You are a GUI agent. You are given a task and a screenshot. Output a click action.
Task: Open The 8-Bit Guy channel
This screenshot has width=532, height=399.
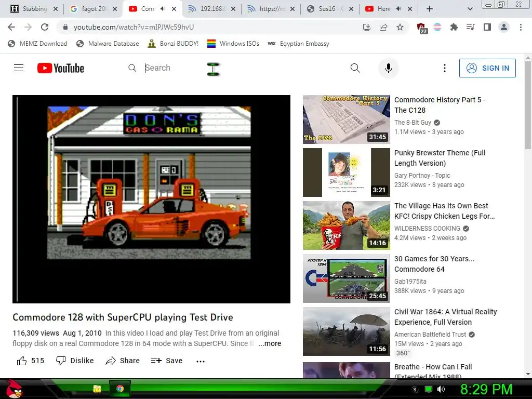tap(413, 123)
